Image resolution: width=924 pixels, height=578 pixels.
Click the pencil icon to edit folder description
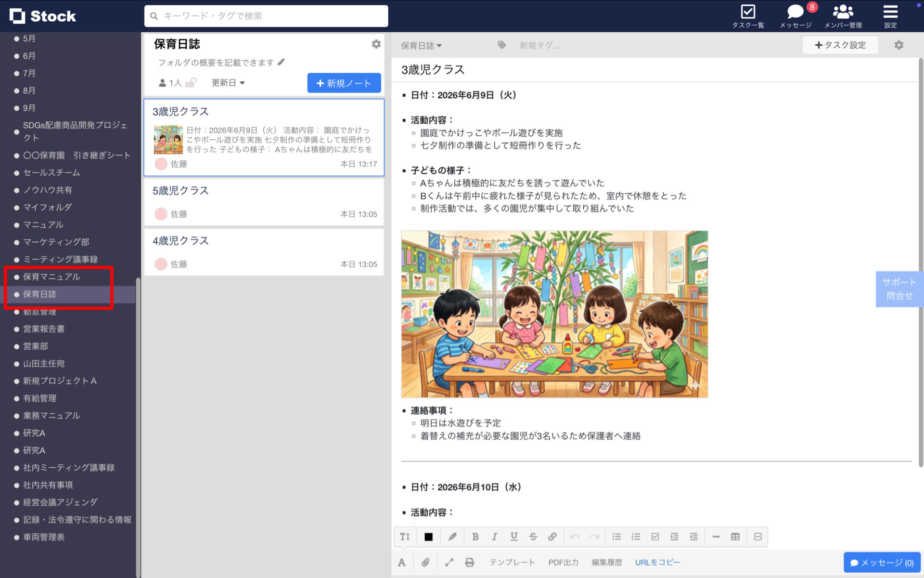pos(281,62)
